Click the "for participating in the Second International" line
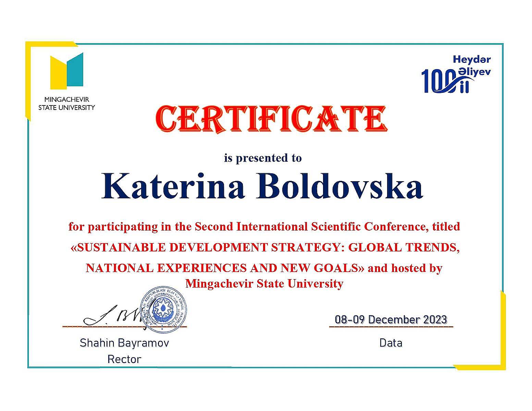 click(264, 226)
